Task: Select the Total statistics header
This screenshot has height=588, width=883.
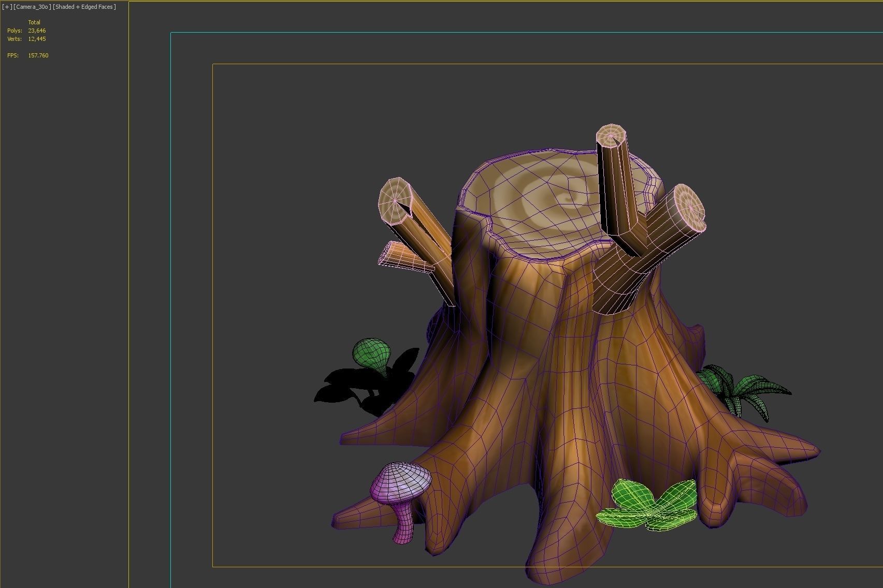Action: pyautogui.click(x=34, y=22)
